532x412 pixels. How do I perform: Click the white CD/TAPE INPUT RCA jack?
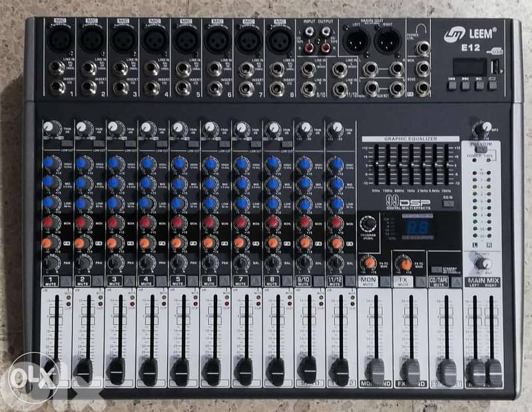310,33
